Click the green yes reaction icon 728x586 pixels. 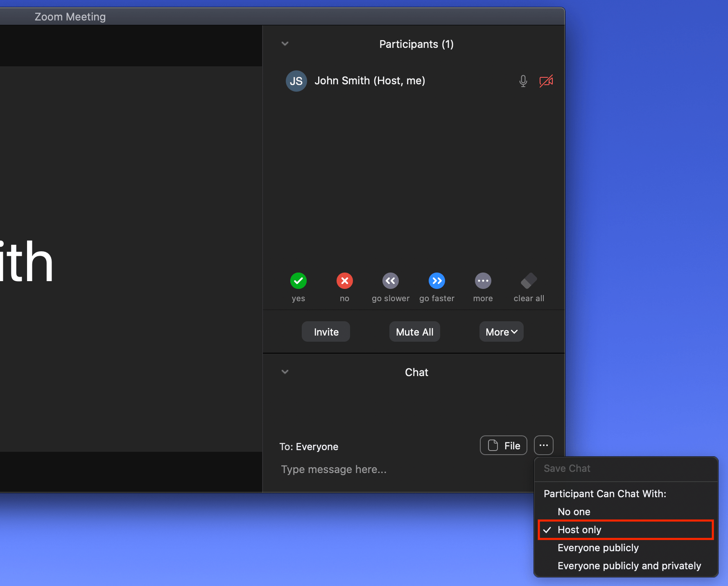click(x=298, y=281)
